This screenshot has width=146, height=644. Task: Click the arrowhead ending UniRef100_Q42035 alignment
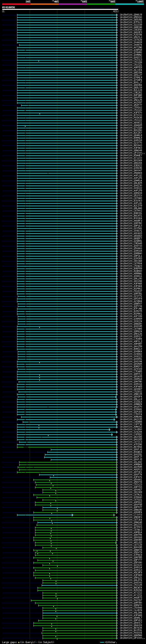115,419
